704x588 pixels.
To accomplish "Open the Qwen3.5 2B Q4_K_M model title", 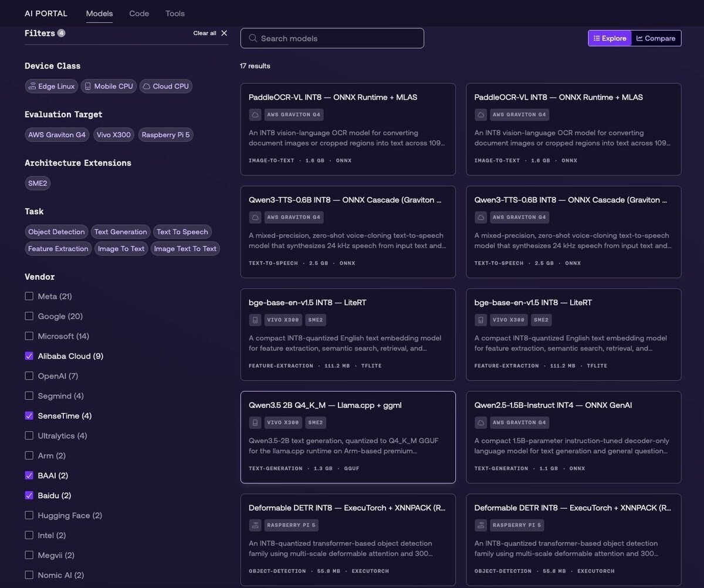I will [325, 405].
